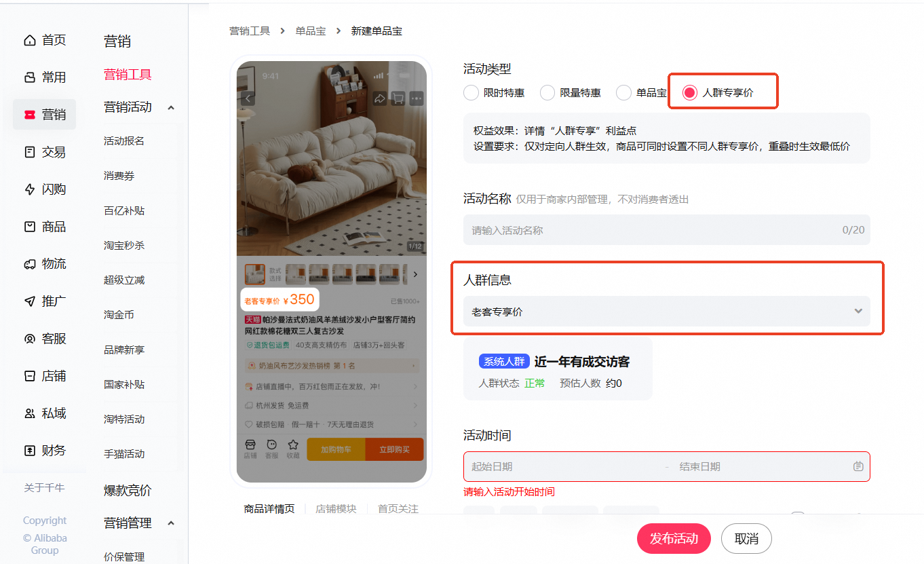Viewport: 924px width, 564px height.
Task: Open 淘金币 menu item
Action: 119,315
